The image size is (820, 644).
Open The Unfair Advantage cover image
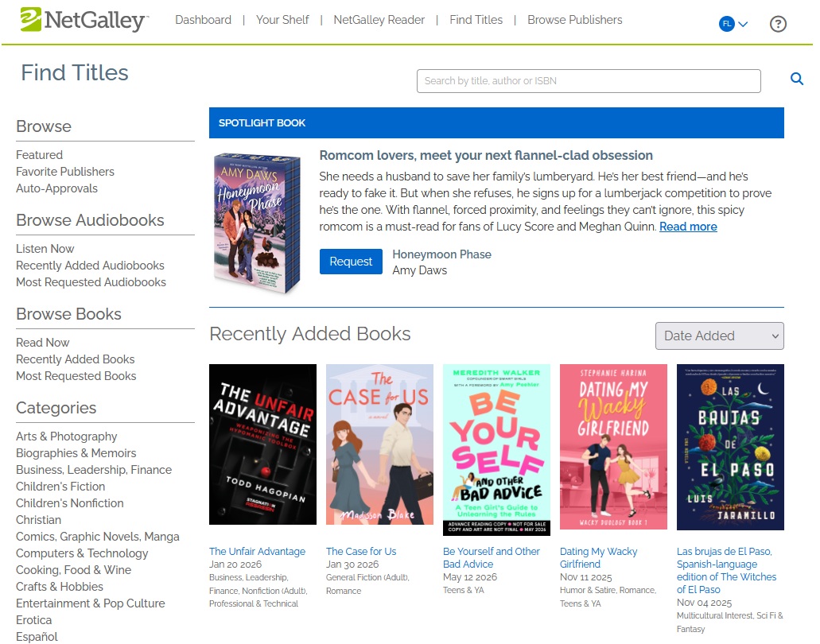click(x=262, y=444)
